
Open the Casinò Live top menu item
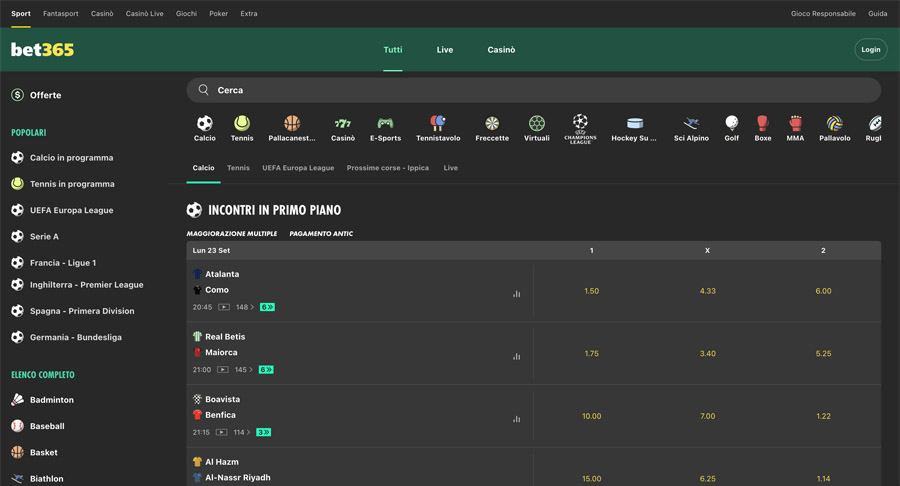tap(145, 13)
